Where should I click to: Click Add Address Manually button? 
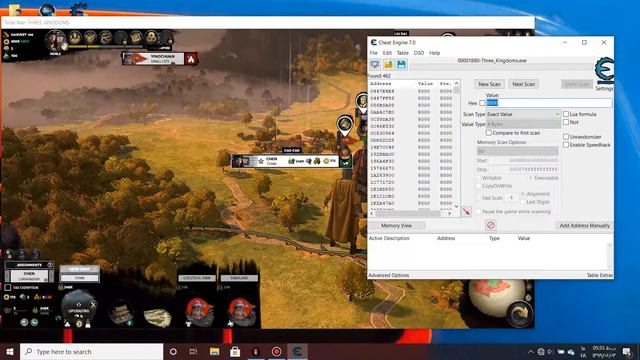584,225
